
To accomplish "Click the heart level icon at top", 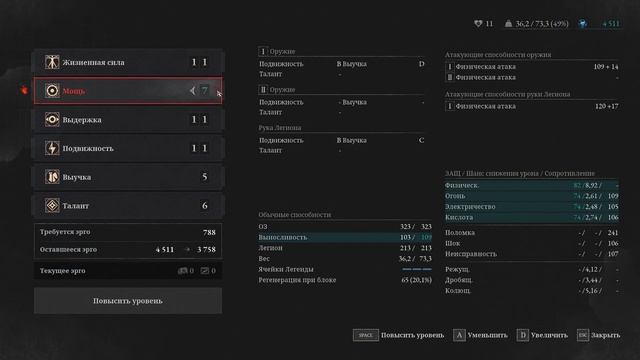I will pos(478,24).
